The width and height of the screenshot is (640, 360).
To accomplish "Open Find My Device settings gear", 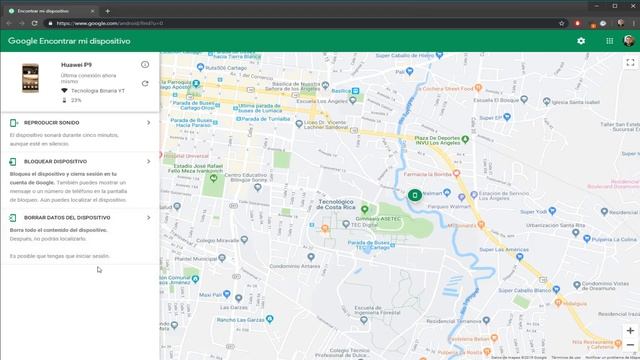I will tap(581, 41).
